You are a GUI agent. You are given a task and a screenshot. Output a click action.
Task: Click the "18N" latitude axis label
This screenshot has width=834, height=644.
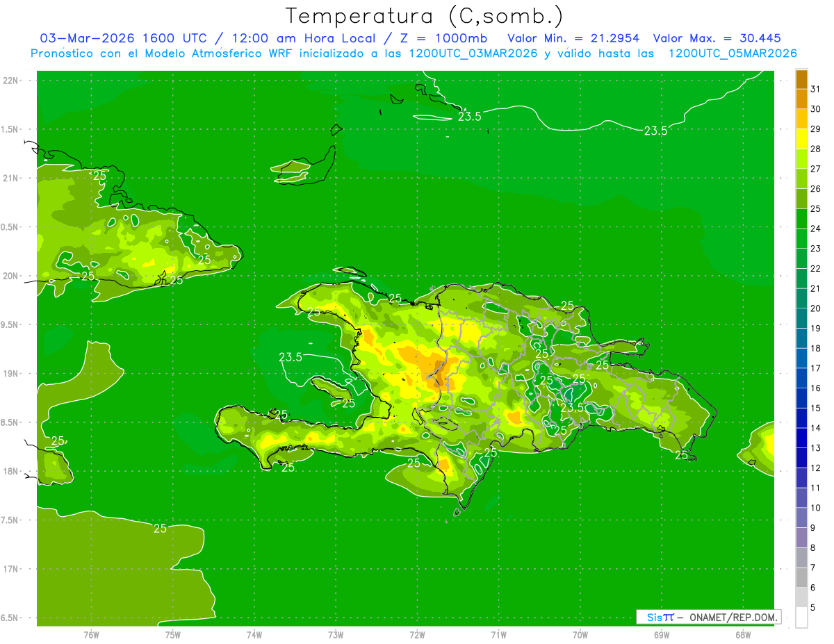[x=10, y=471]
